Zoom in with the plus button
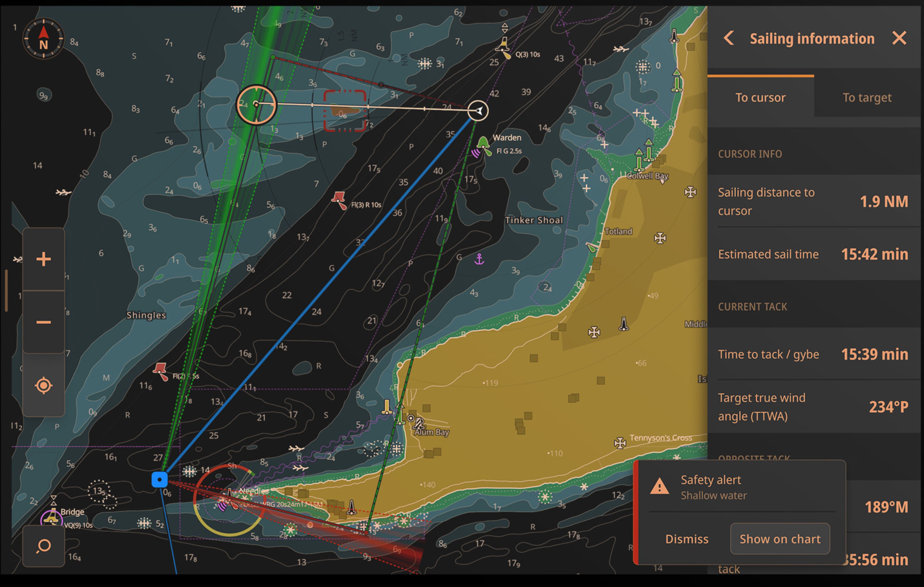This screenshot has width=924, height=587. (x=43, y=259)
